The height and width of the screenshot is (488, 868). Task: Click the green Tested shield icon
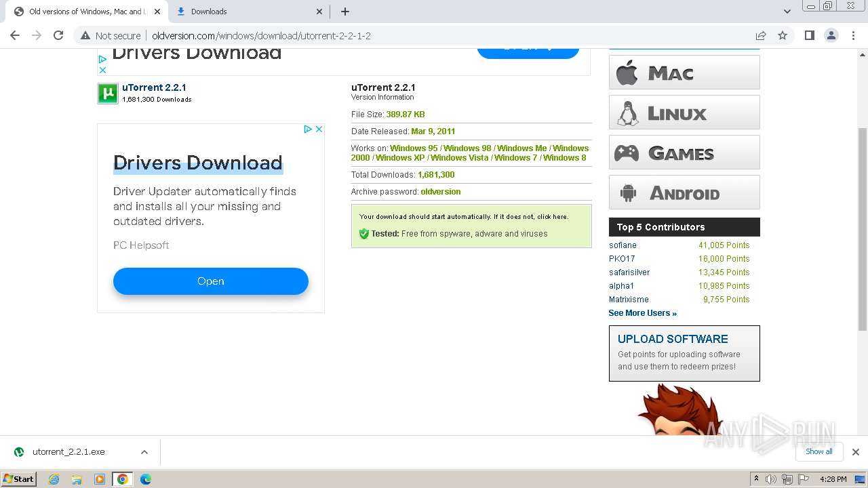click(x=364, y=234)
